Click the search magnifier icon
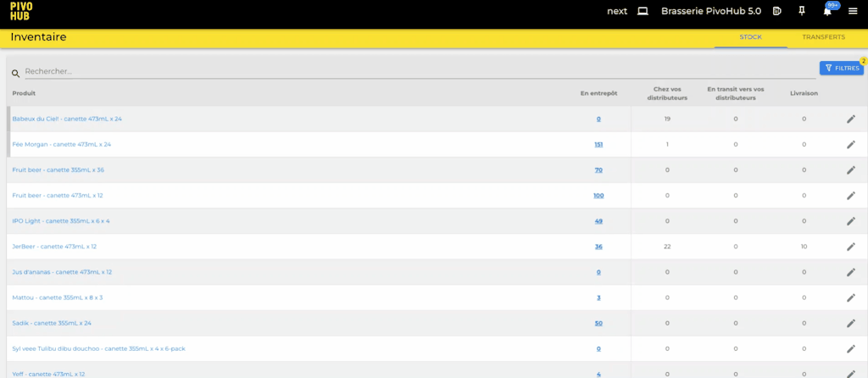 coord(15,73)
